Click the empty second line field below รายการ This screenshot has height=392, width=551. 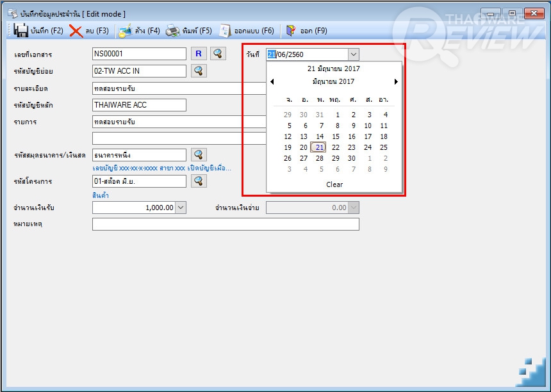[179, 138]
